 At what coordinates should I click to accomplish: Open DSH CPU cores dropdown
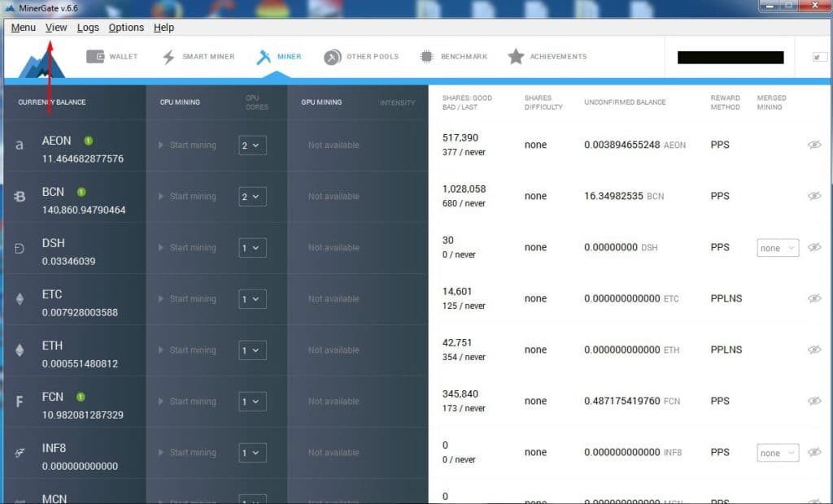click(x=252, y=248)
